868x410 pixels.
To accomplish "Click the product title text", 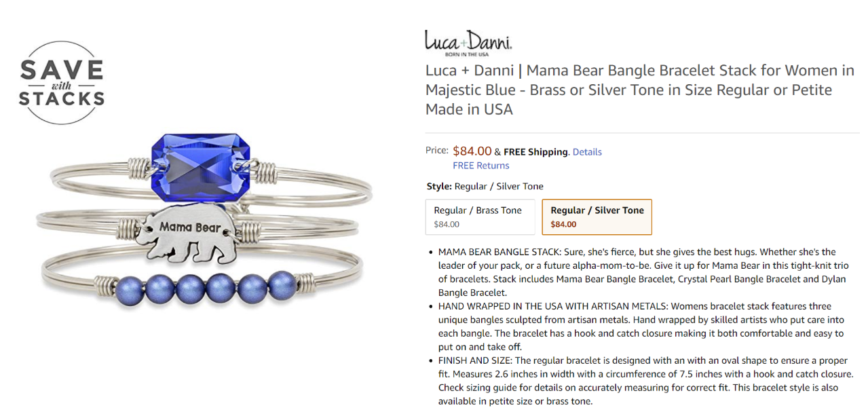I will point(640,90).
